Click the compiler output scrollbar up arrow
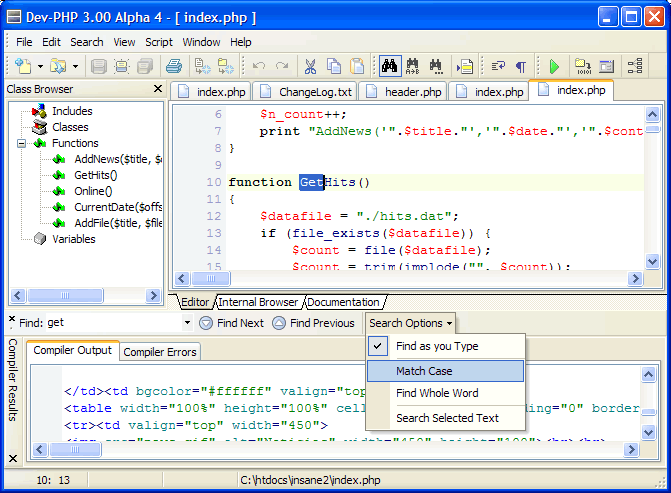Viewport: 671px width, 493px height. 648,374
